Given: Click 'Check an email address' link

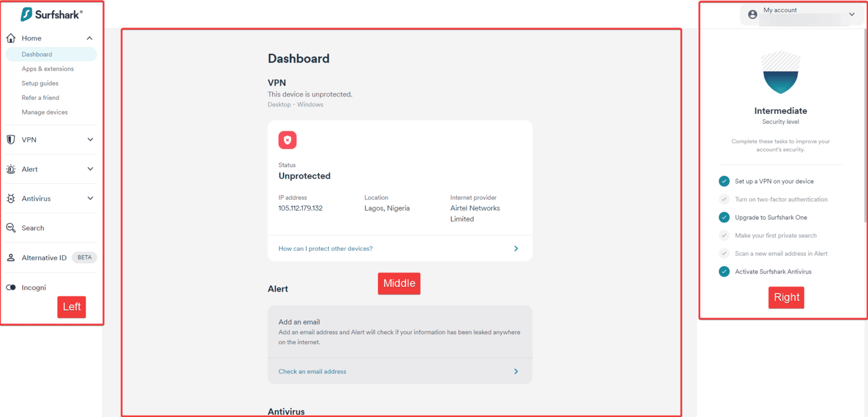Looking at the screenshot, I should [x=312, y=371].
